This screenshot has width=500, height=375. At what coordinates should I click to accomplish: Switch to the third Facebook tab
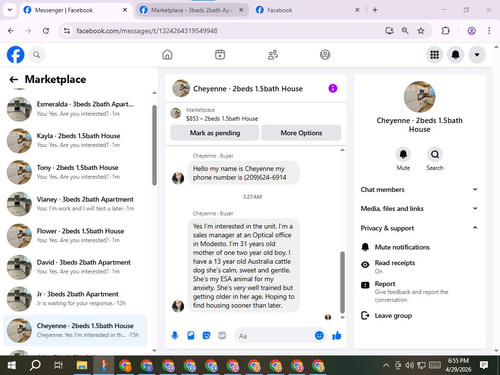tap(307, 10)
